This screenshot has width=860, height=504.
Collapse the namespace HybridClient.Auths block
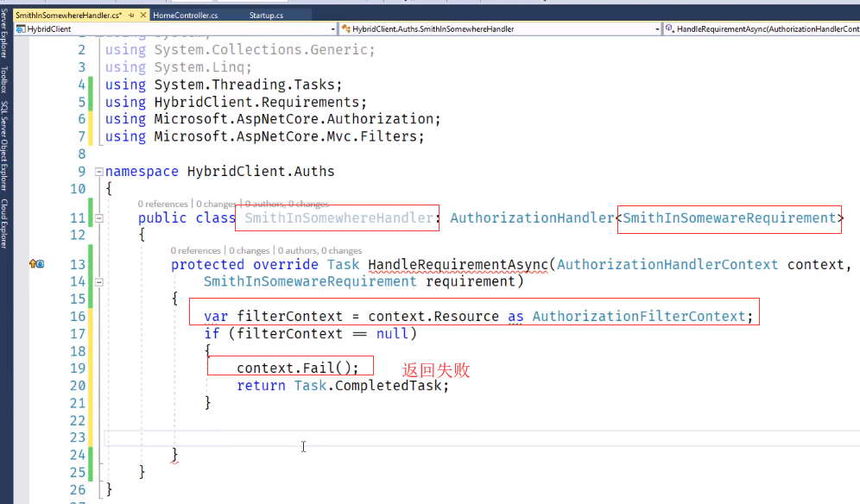tap(99, 172)
